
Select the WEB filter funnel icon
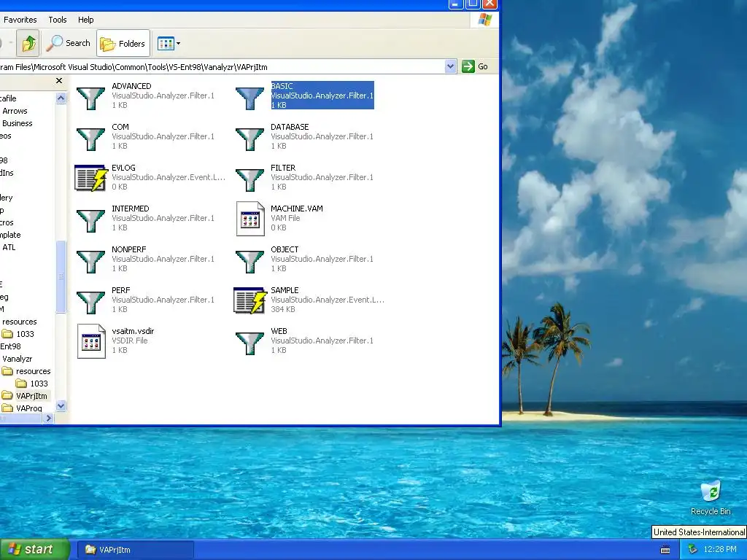click(x=249, y=344)
